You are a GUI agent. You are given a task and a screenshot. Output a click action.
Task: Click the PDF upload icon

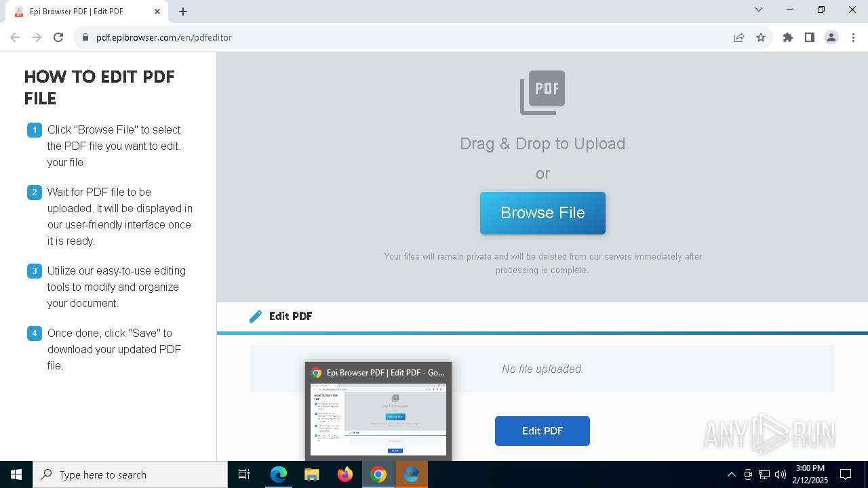point(542,93)
